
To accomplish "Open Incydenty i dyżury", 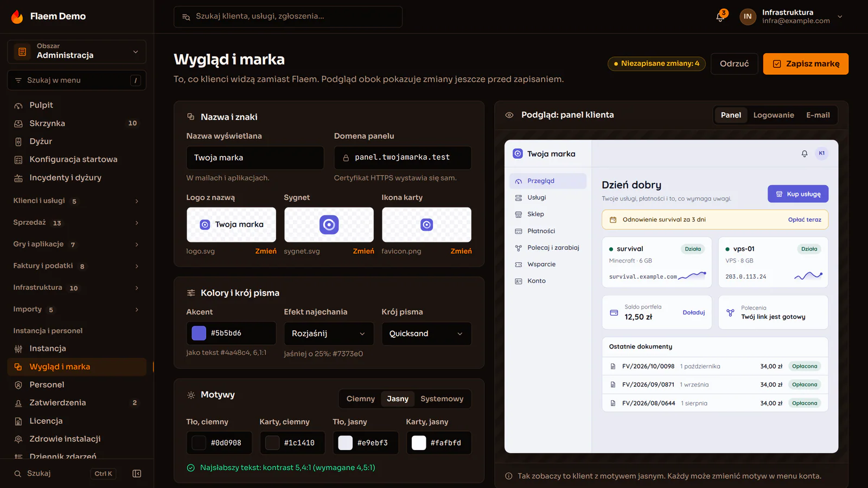I will coord(77,177).
